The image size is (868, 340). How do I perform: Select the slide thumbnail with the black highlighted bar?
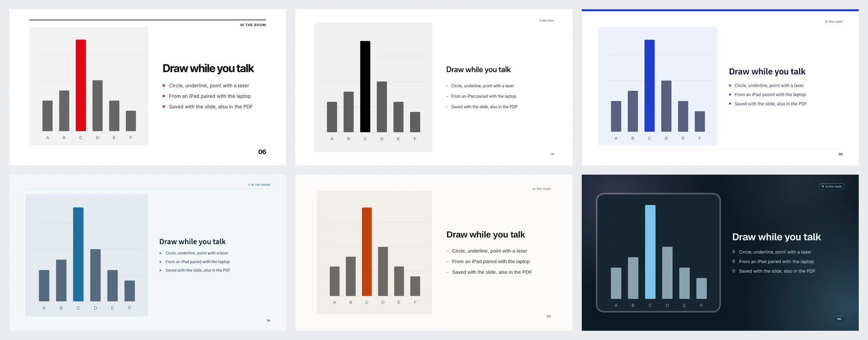pos(434,87)
